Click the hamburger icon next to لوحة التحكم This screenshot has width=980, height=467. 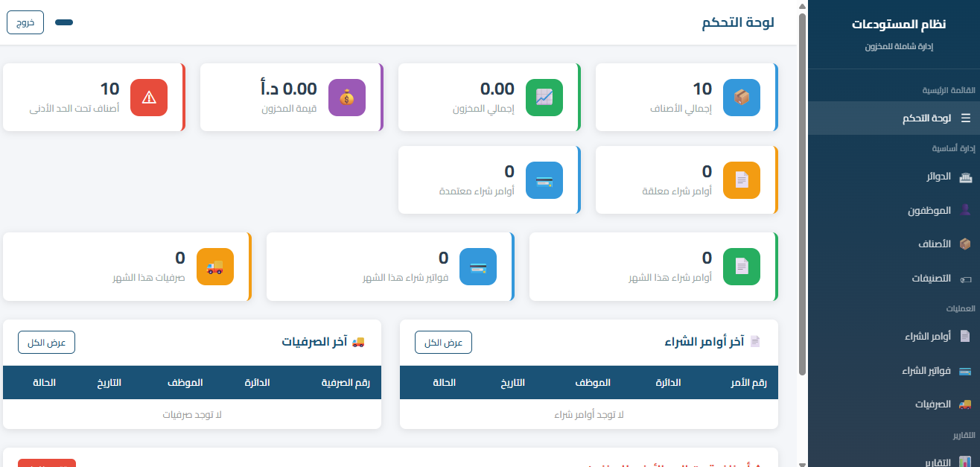coord(966,118)
